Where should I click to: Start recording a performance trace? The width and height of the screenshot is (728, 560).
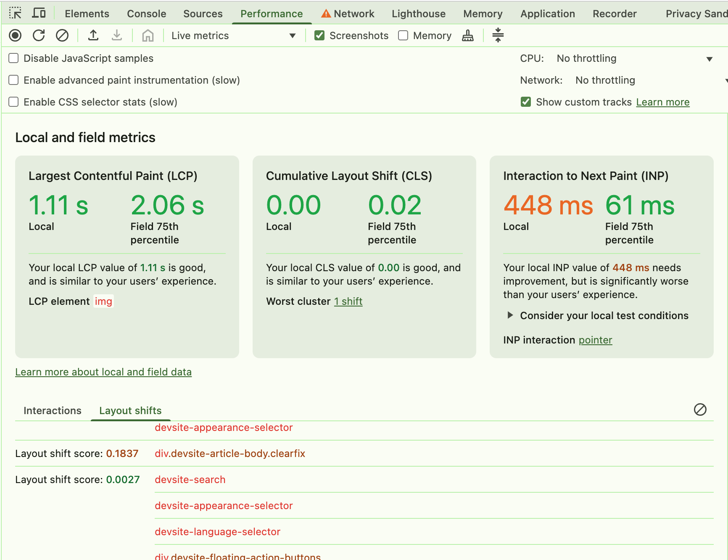pyautogui.click(x=15, y=35)
